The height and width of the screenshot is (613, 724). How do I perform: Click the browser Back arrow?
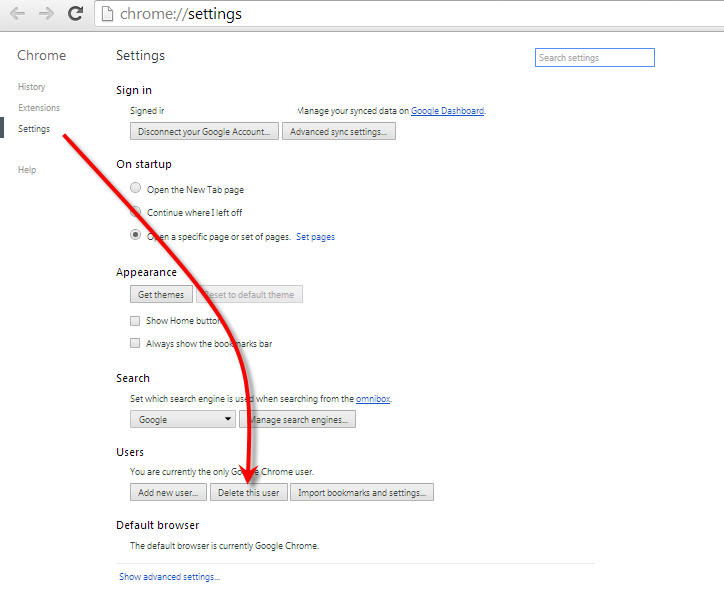[18, 13]
